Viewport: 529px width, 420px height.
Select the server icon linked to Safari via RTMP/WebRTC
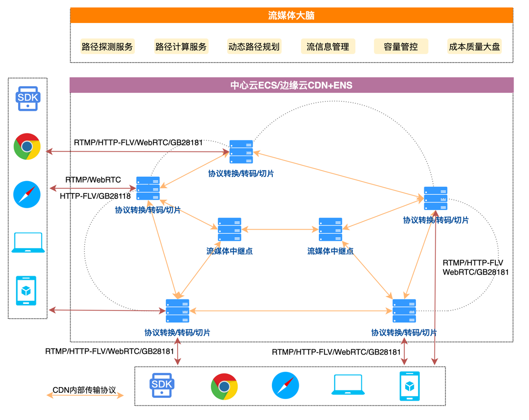pyautogui.click(x=148, y=189)
